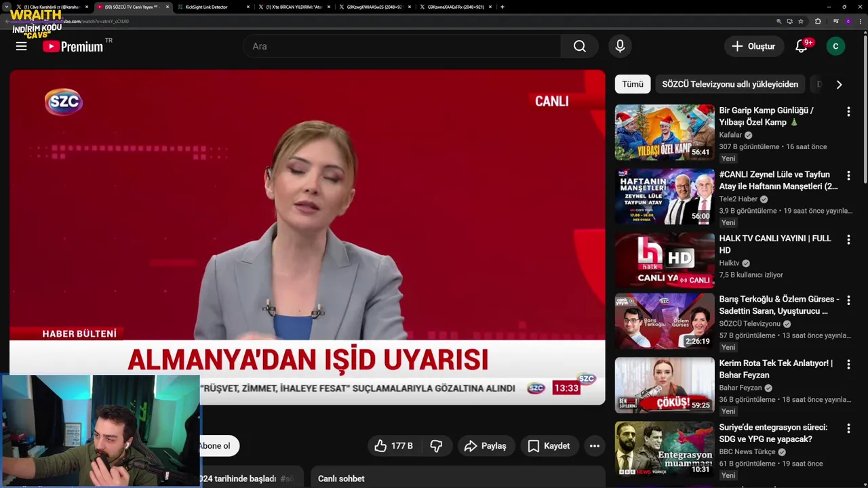The width and height of the screenshot is (868, 488).
Task: Click the install/cast screen icon in address bar
Action: pos(789,21)
